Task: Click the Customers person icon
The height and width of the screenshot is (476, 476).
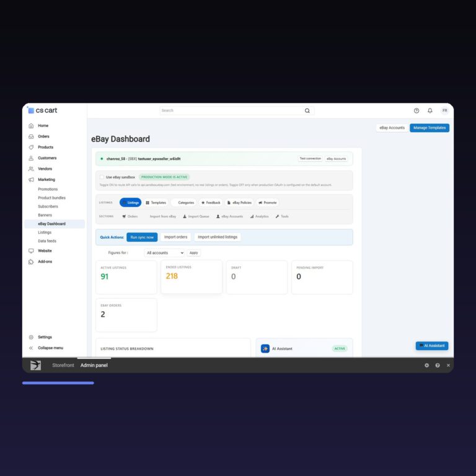Action: point(31,158)
